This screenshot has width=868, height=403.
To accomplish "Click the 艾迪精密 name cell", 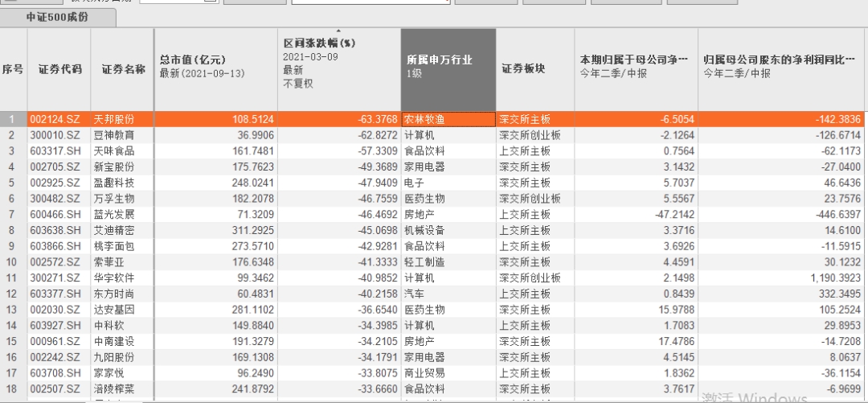I will tap(122, 230).
